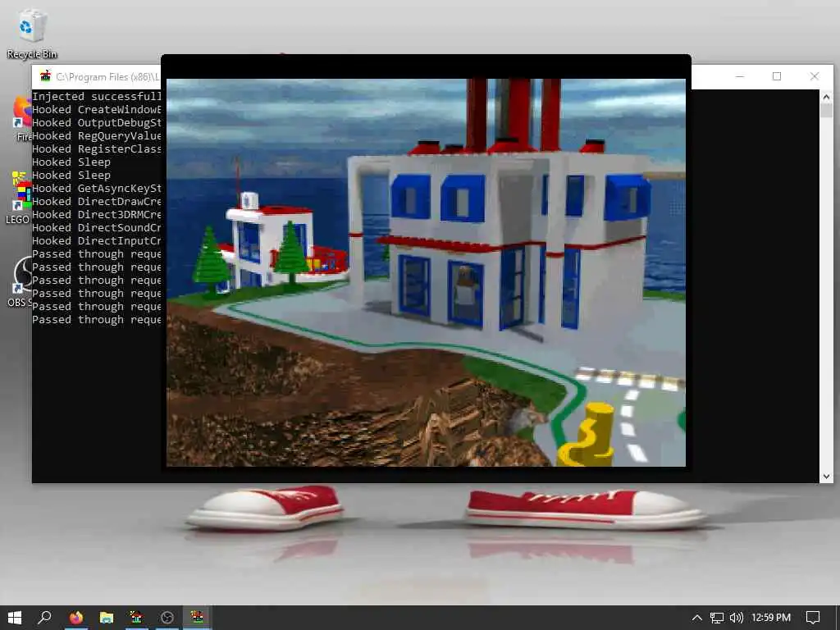Image resolution: width=840 pixels, height=630 pixels.
Task: Click console window title bar icon
Action: [x=46, y=76]
